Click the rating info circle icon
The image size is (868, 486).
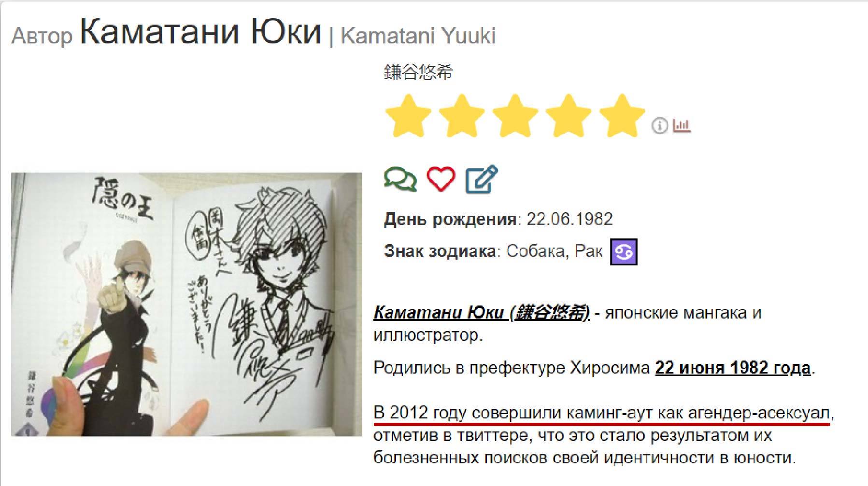coord(659,125)
